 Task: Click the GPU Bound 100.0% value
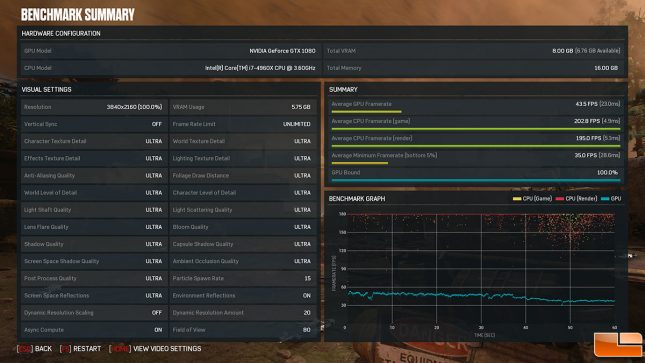point(608,172)
